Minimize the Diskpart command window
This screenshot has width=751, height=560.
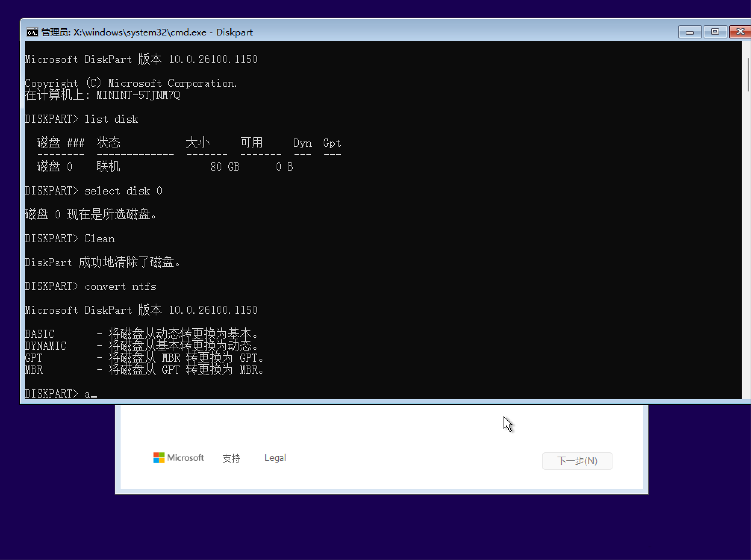pos(689,32)
